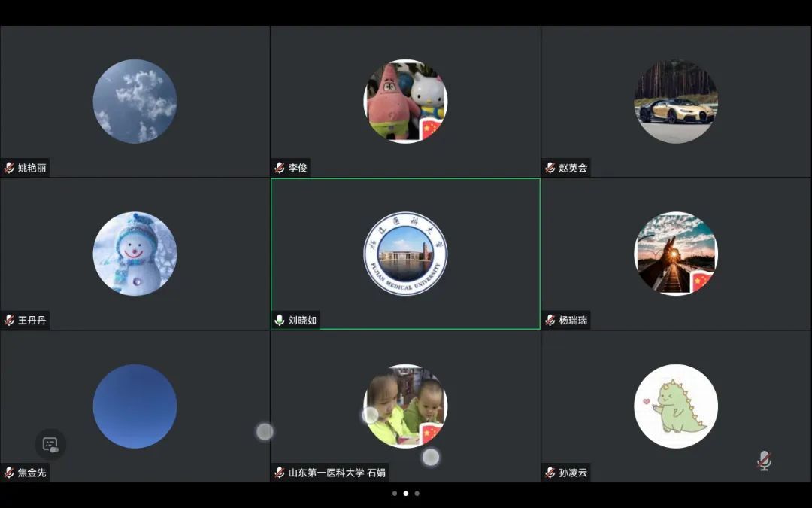
Task: Click the muted mic icon beside 李俊
Action: pyautogui.click(x=280, y=168)
